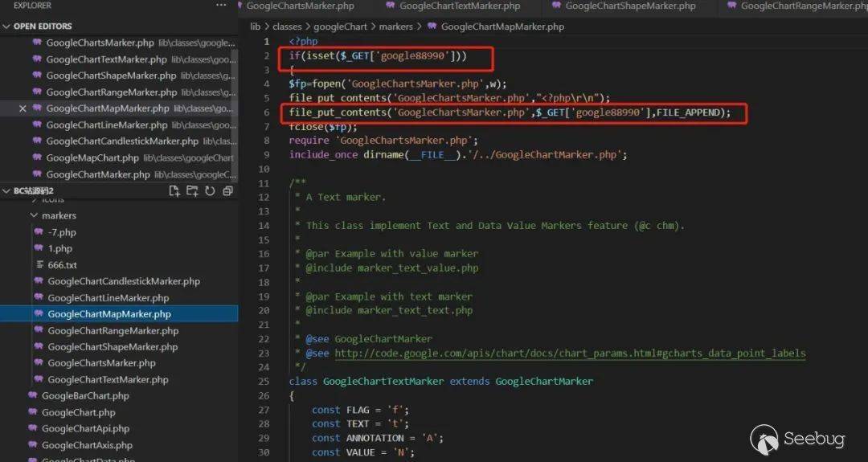The width and height of the screenshot is (868, 462).
Task: Switch to the GoogleChartTextMarker.php tab
Action: (x=460, y=6)
